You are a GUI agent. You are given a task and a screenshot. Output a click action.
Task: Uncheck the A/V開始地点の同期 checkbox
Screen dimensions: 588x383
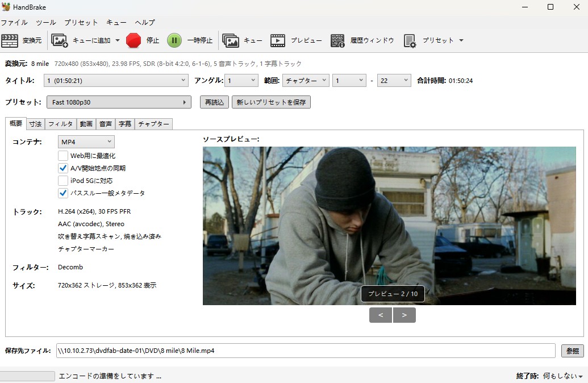[x=63, y=168]
